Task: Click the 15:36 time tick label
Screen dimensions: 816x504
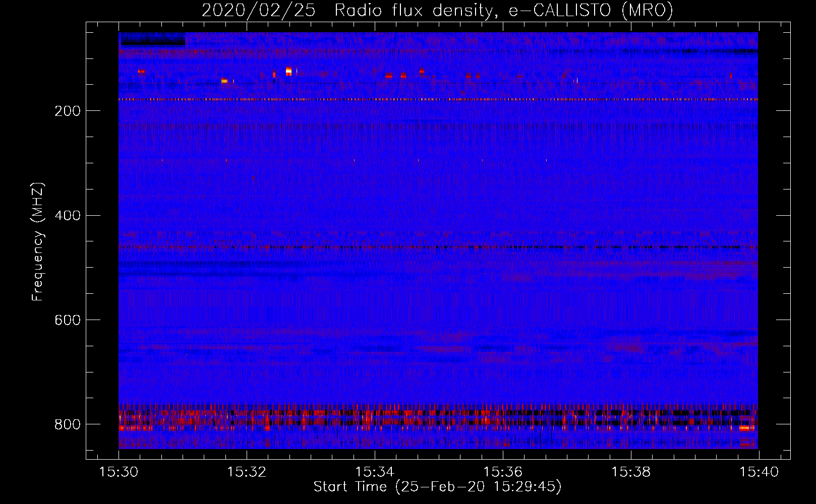Action: [503, 472]
